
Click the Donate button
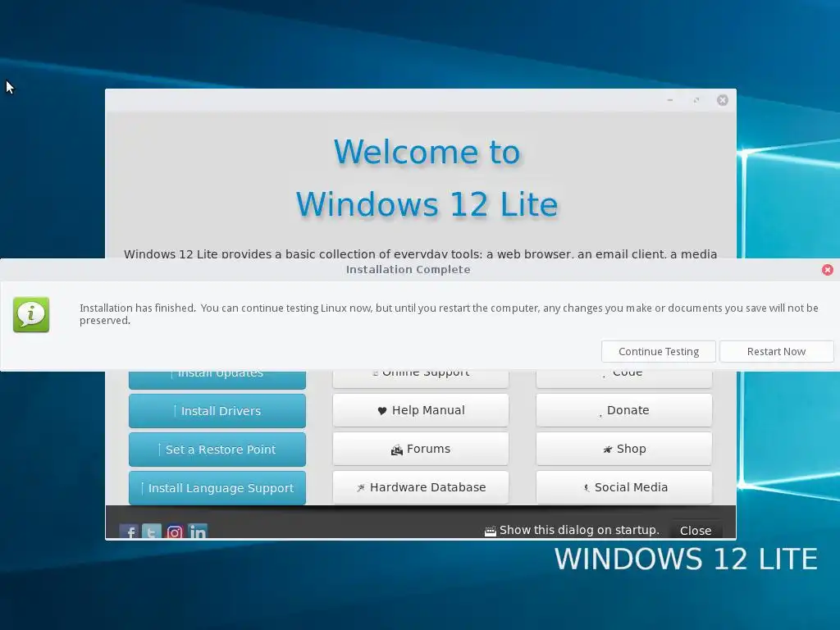(x=624, y=410)
